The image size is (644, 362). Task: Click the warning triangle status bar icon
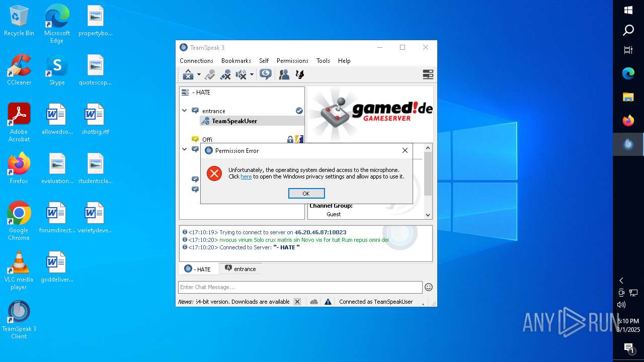coord(328,302)
